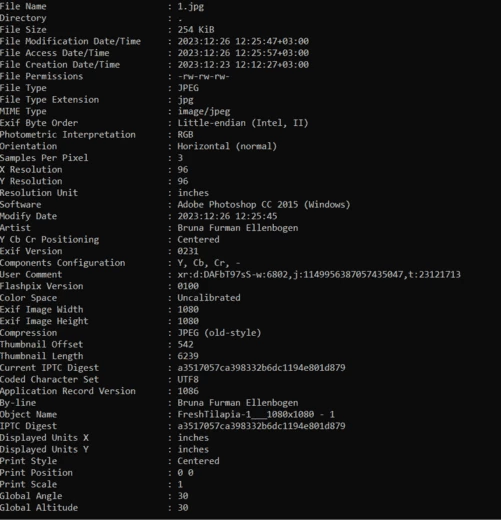Click the File Modification Date/Time value
This screenshot has width=501, height=520.
point(243,41)
